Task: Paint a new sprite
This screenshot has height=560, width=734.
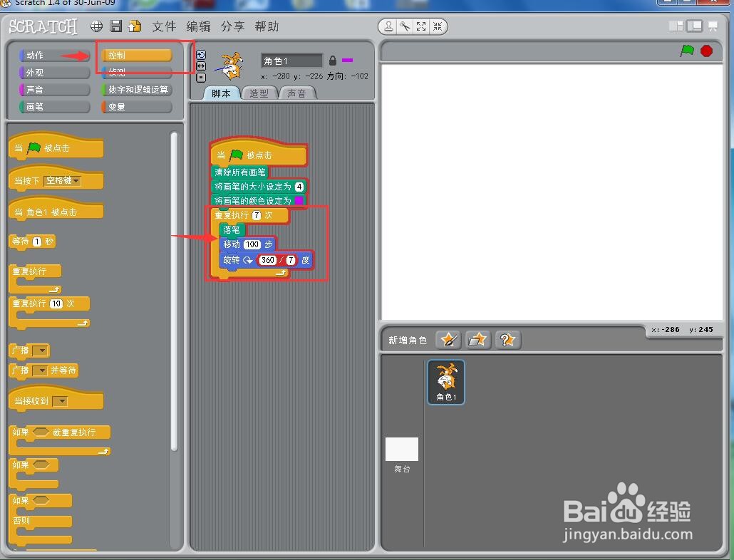Action: [x=448, y=340]
